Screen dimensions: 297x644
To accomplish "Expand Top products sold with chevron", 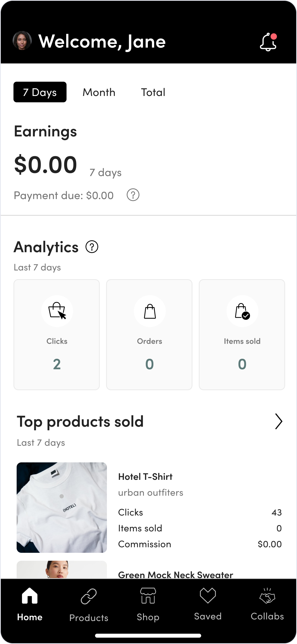I will tap(279, 421).
